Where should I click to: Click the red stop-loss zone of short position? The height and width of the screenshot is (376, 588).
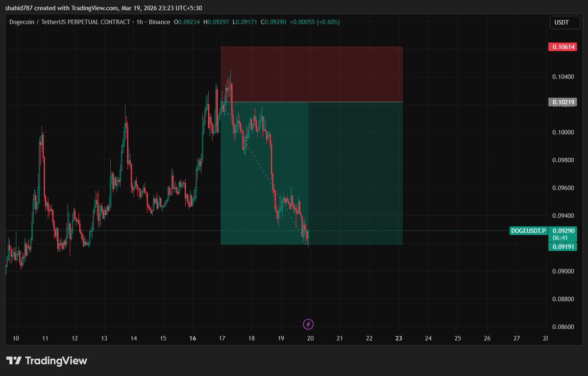coord(312,74)
